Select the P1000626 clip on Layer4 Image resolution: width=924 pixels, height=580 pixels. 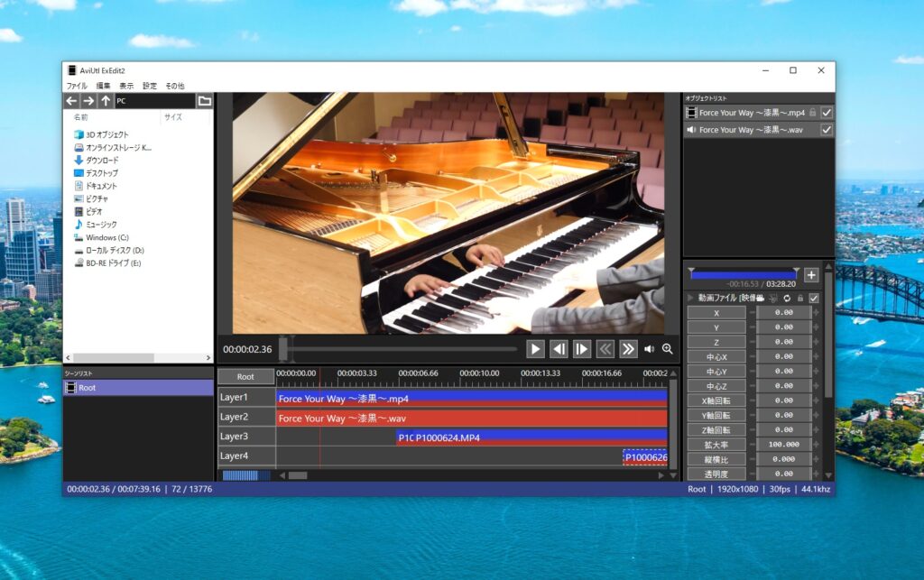(645, 457)
